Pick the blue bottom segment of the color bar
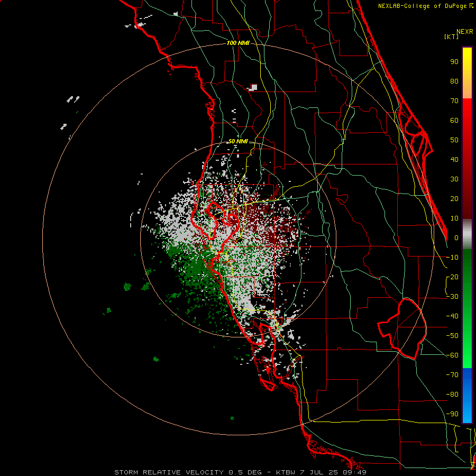This screenshot has width=476, height=476. tap(467, 395)
